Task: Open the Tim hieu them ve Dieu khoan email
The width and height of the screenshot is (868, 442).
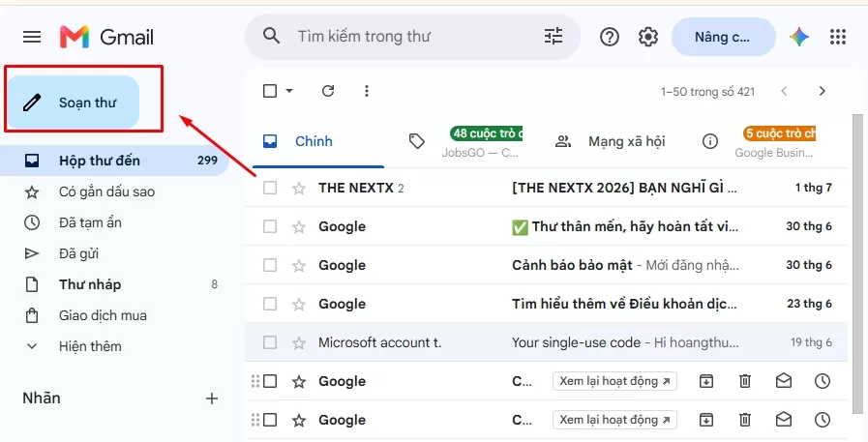Action: (624, 304)
